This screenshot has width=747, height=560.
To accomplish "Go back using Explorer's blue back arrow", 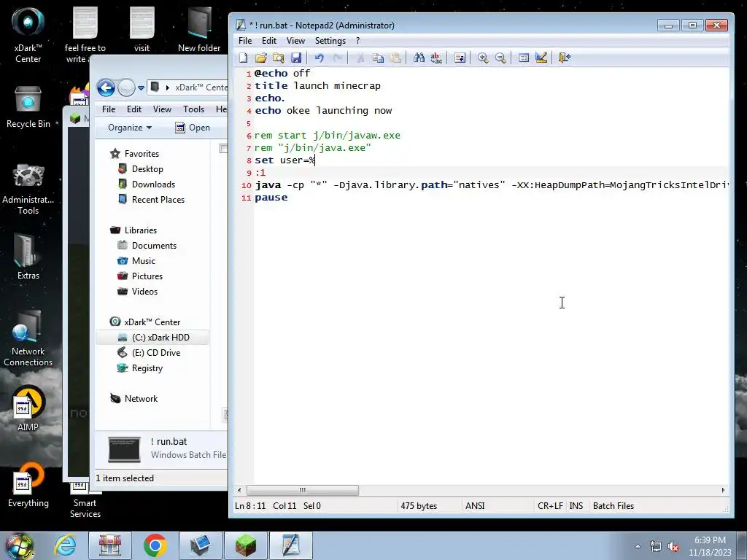I will tap(106, 88).
